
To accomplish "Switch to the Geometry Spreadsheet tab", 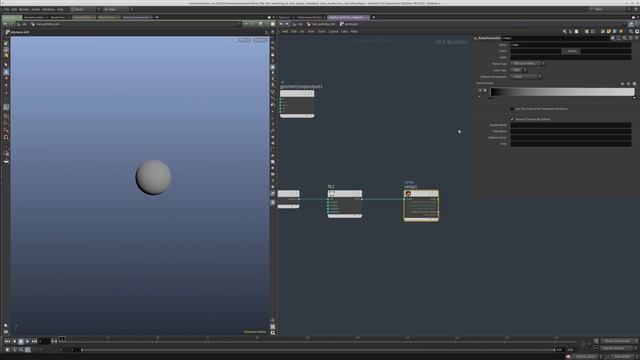I will (x=136, y=17).
